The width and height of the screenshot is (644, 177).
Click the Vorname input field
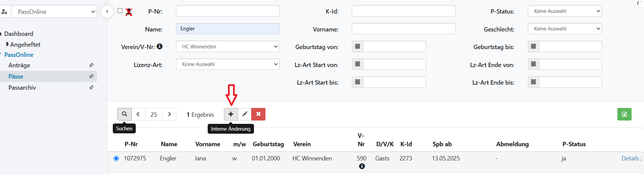click(x=403, y=29)
